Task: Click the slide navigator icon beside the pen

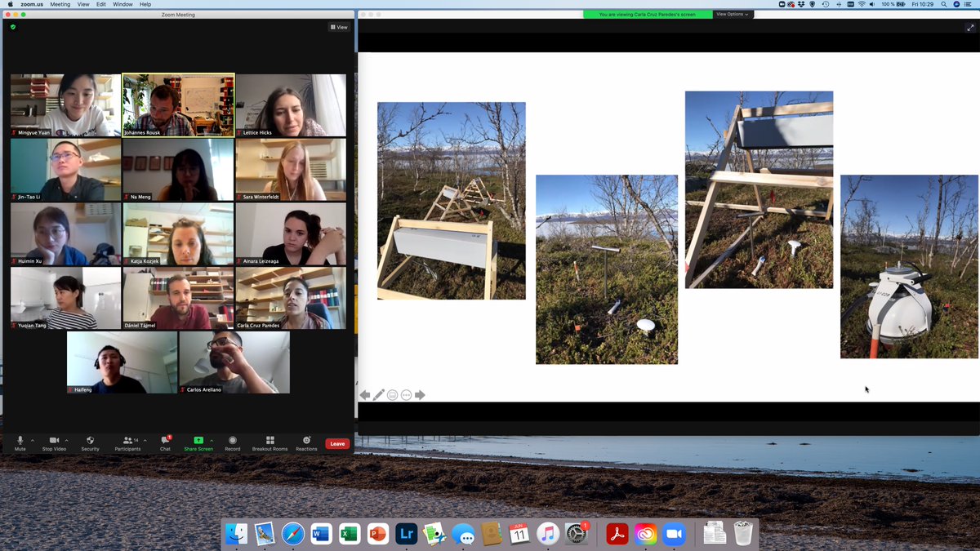Action: pyautogui.click(x=392, y=395)
